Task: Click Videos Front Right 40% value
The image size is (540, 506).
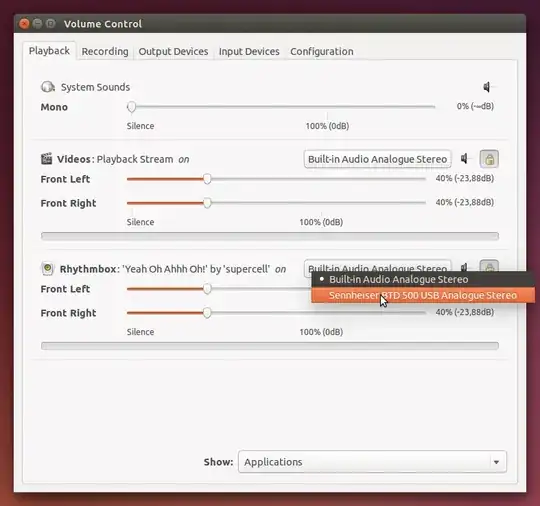Action: (465, 202)
